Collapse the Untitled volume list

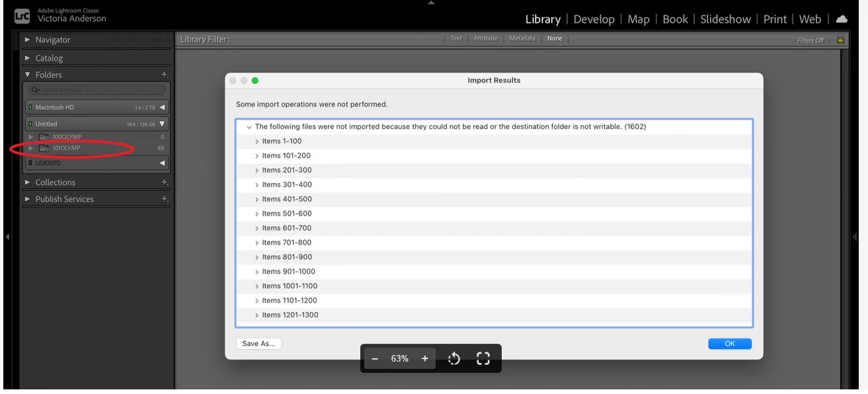point(162,124)
